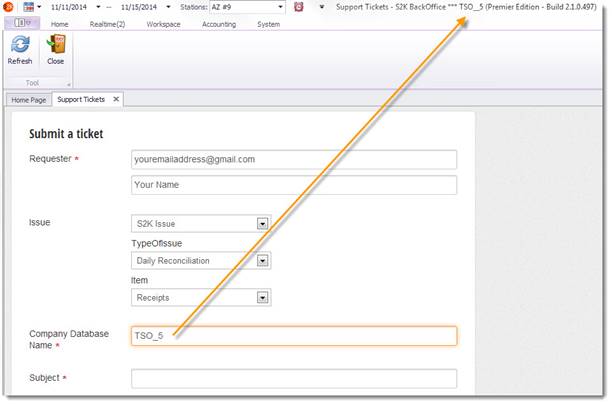
Task: Open the application menu button left of Home
Action: tap(21, 23)
